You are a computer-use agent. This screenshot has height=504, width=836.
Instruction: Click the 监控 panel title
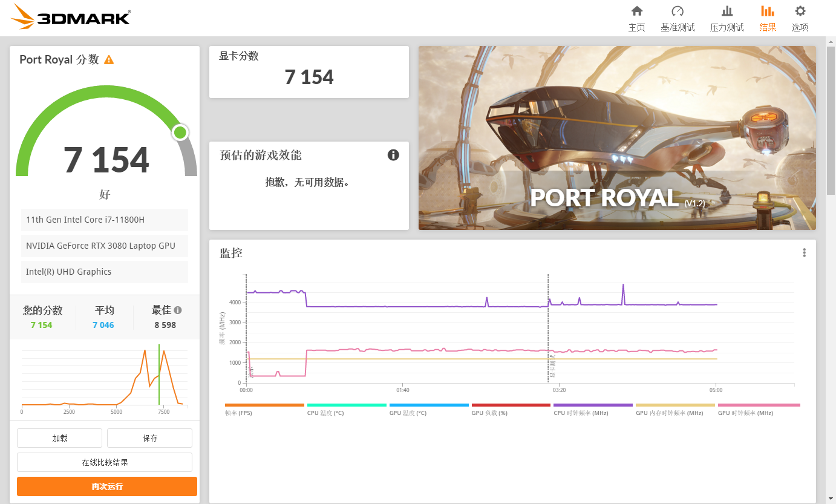pyautogui.click(x=231, y=253)
